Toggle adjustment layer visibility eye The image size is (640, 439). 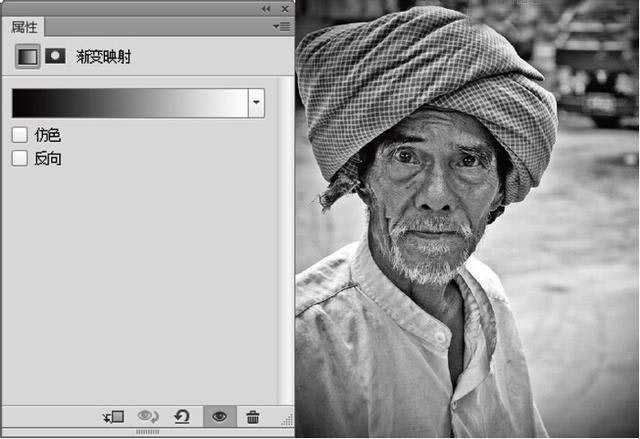point(219,416)
